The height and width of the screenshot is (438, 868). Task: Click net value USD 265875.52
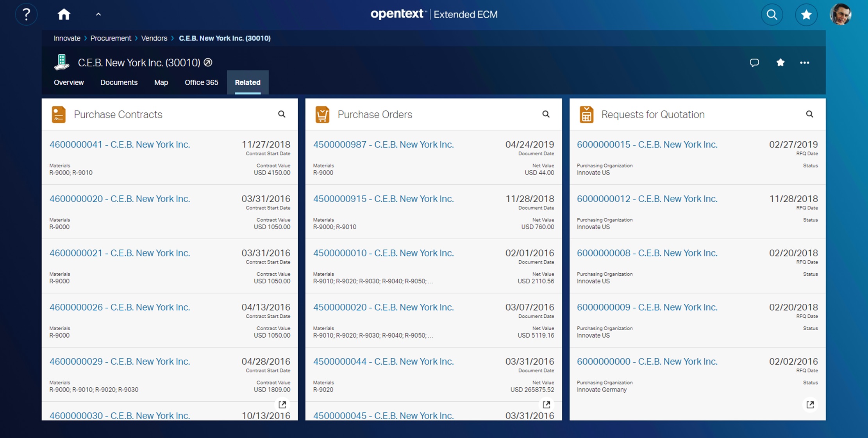pos(532,390)
